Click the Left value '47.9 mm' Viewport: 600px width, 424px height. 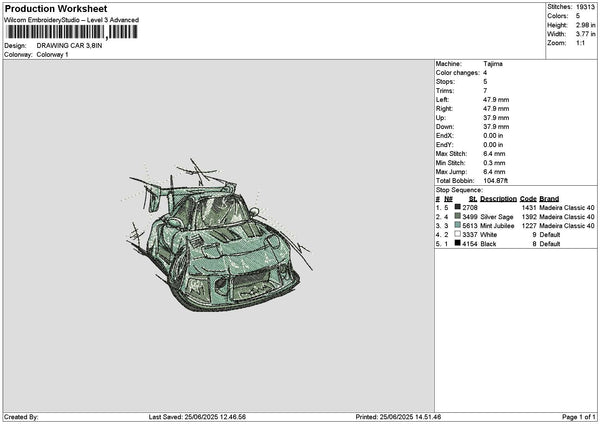(496, 100)
